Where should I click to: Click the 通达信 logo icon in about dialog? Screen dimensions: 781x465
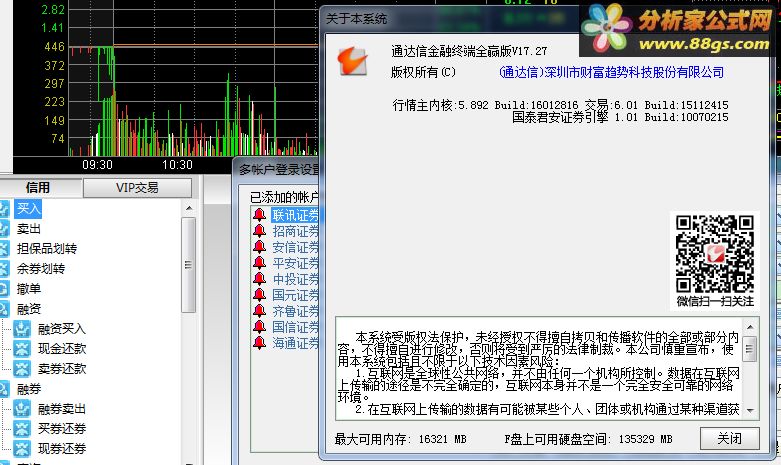(x=353, y=61)
